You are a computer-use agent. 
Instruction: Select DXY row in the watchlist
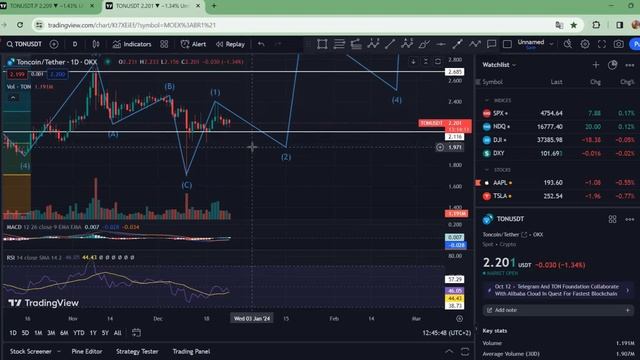tap(558, 153)
